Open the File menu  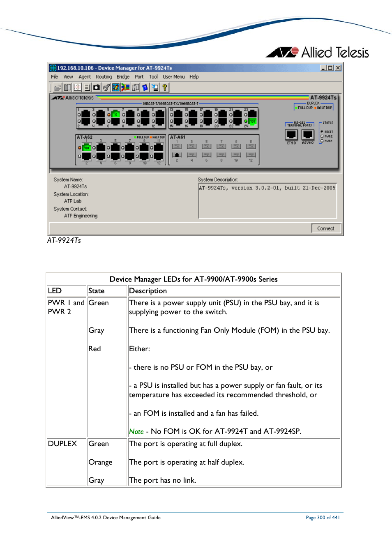[x=55, y=77]
